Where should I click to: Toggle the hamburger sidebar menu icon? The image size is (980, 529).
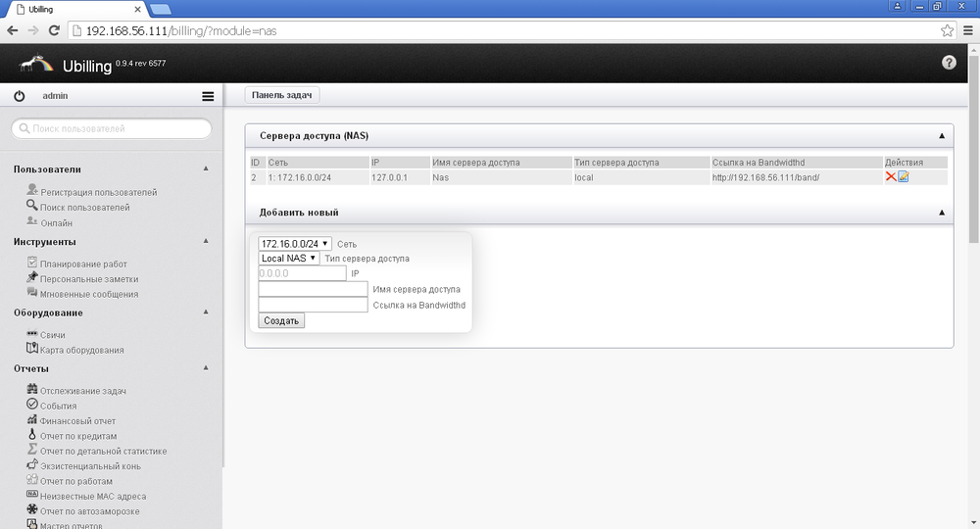pyautogui.click(x=208, y=96)
